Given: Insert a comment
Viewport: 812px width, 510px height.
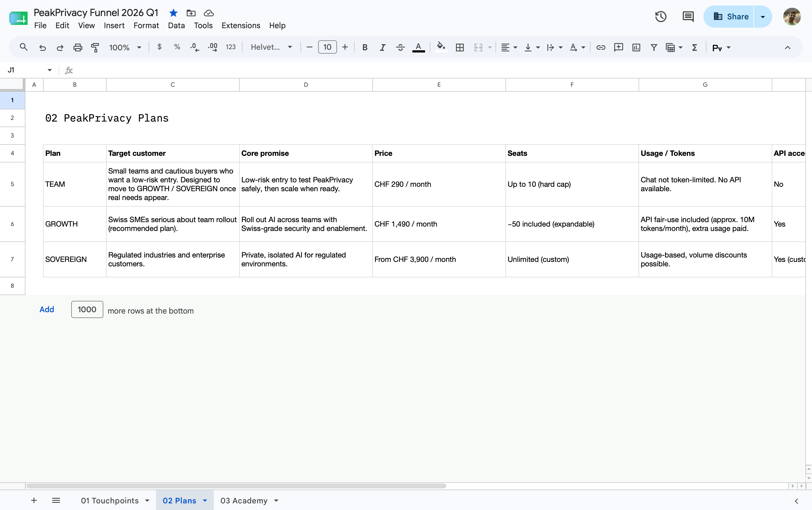Looking at the screenshot, I should coord(618,47).
